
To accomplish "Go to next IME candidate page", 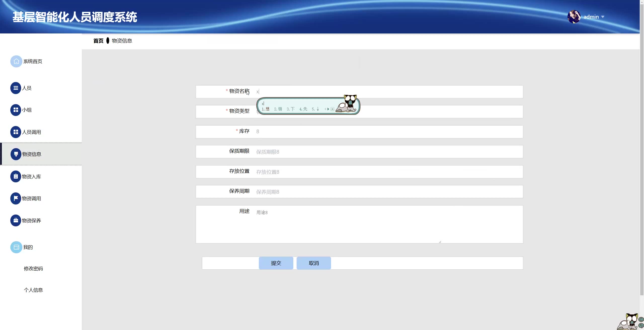I will (328, 109).
